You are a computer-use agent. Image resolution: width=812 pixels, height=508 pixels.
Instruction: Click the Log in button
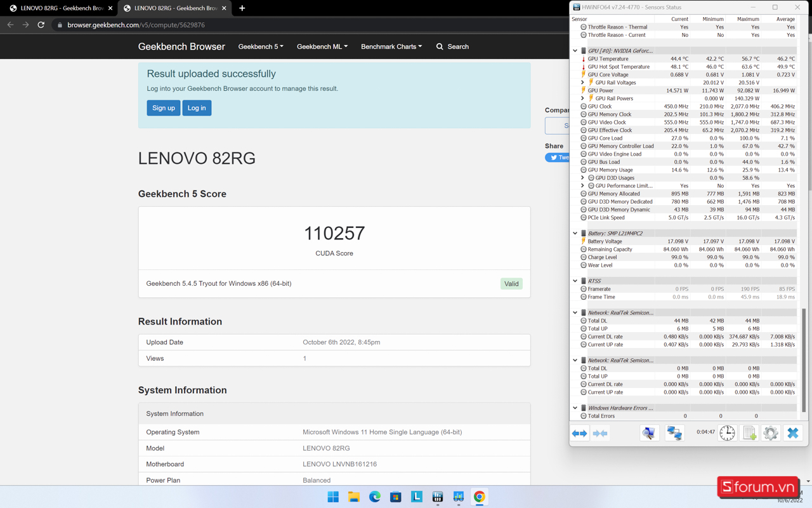click(197, 108)
